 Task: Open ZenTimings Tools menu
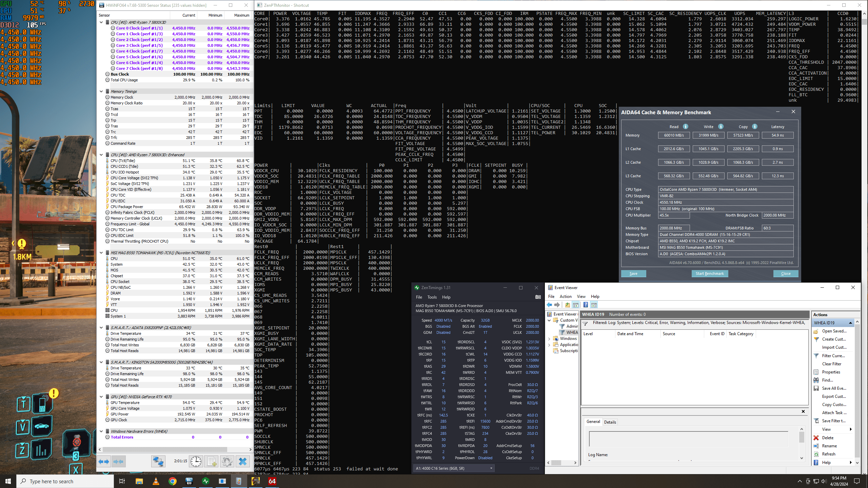coord(432,297)
